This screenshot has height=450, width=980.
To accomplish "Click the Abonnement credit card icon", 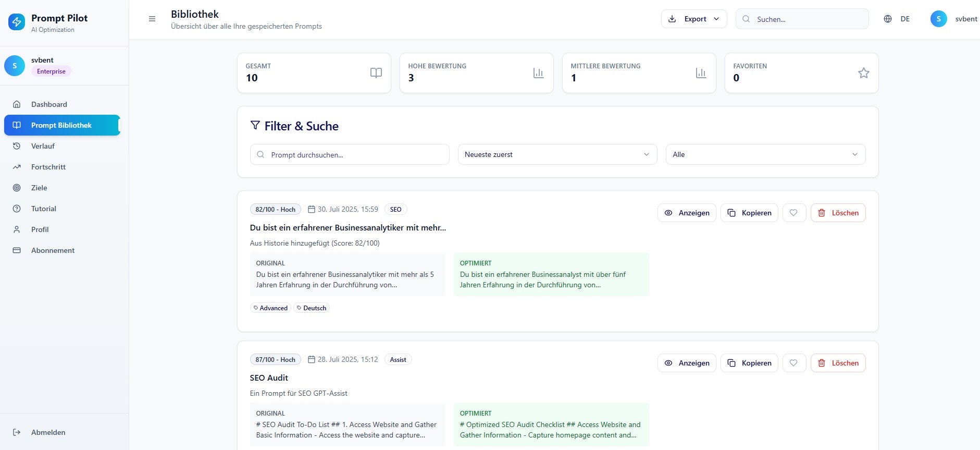I will [17, 250].
